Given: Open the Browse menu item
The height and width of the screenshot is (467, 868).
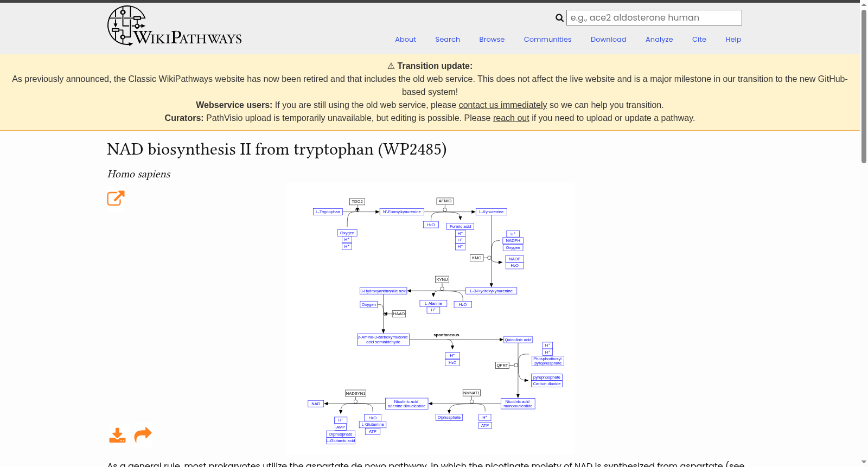Looking at the screenshot, I should pyautogui.click(x=492, y=40).
